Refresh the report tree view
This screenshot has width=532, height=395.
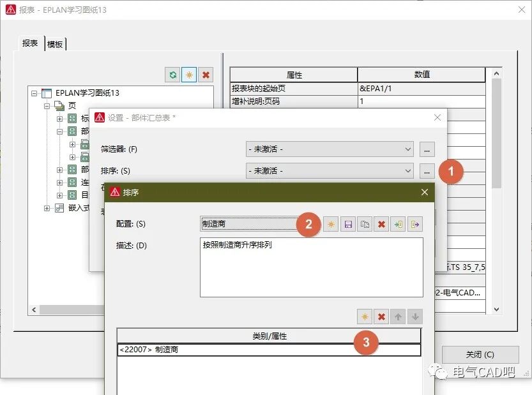172,75
